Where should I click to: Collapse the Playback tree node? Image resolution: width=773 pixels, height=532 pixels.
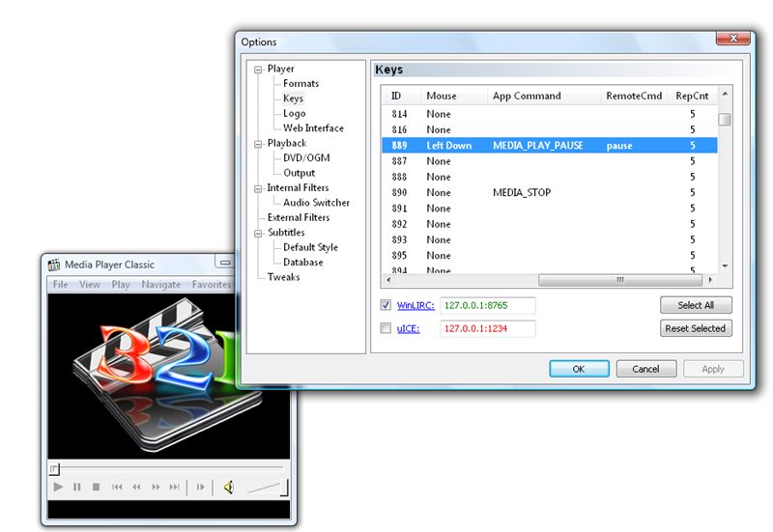click(x=258, y=144)
